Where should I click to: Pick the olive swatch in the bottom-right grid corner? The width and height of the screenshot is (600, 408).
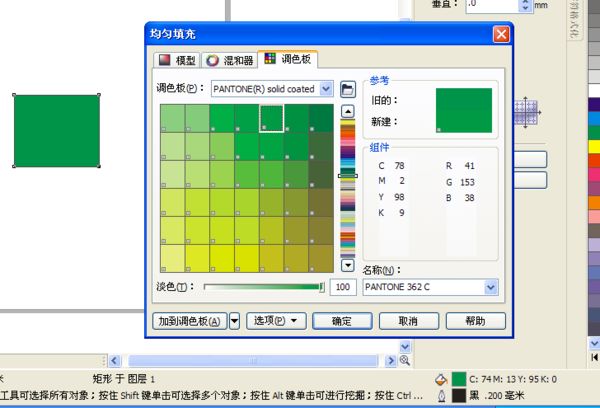tap(321, 258)
